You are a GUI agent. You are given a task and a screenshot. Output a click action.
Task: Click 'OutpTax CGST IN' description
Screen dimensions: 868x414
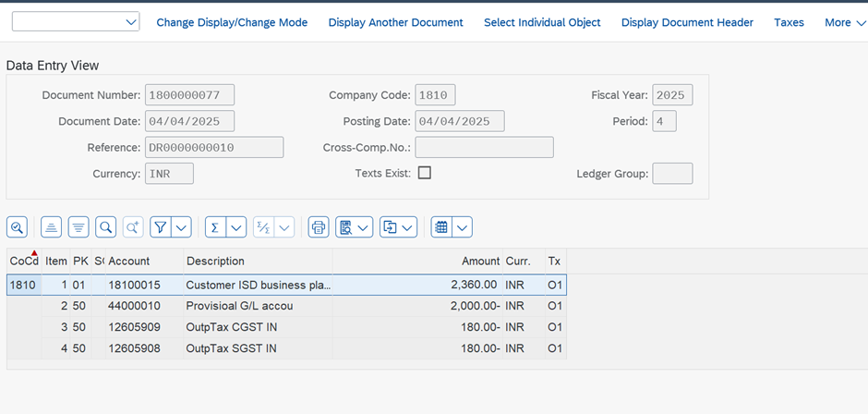tap(258, 327)
